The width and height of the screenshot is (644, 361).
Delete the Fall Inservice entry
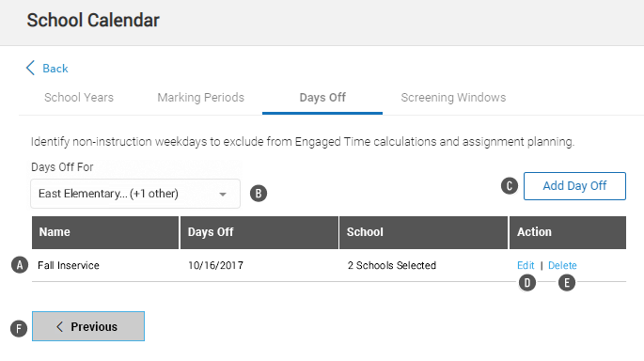tap(562, 265)
